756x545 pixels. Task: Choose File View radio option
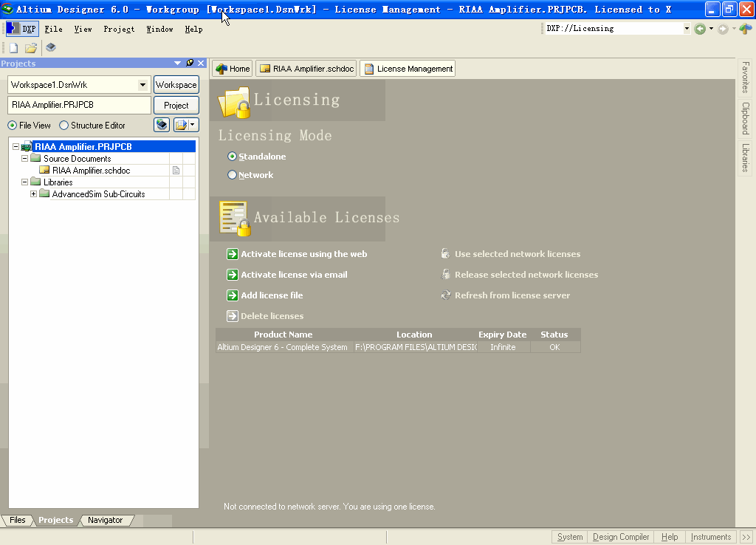(12, 126)
